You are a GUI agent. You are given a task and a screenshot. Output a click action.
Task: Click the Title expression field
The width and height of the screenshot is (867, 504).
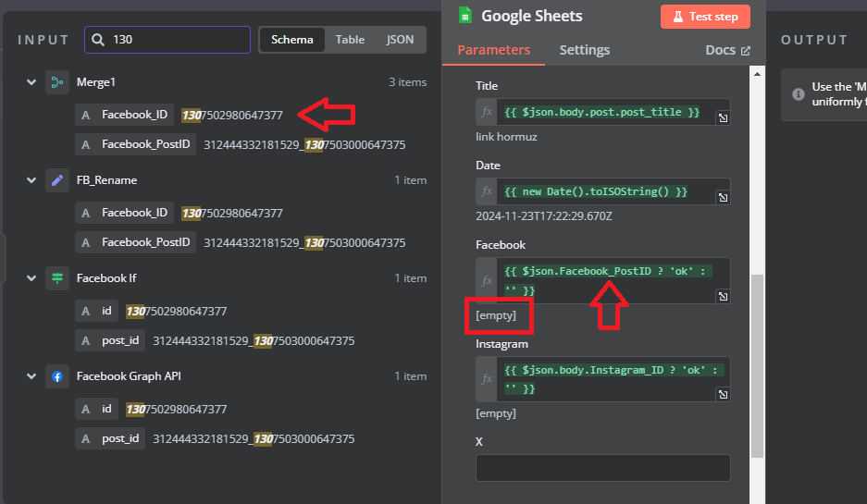click(x=605, y=112)
